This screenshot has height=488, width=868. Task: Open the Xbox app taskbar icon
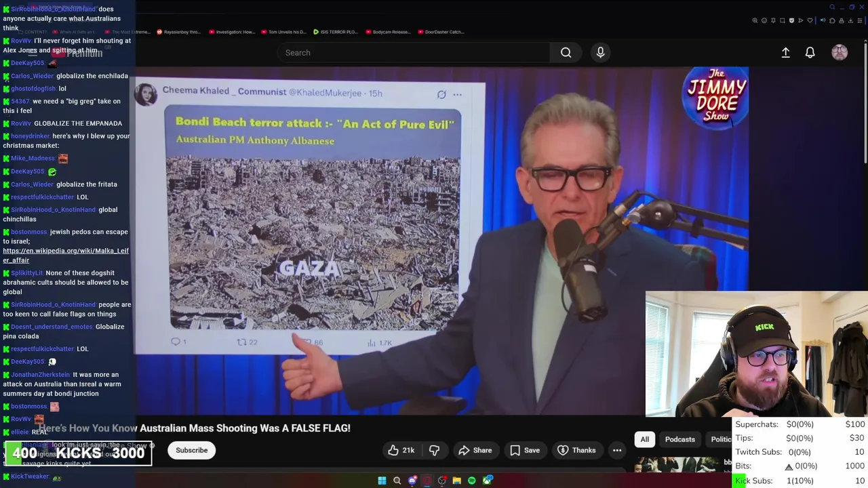487,481
